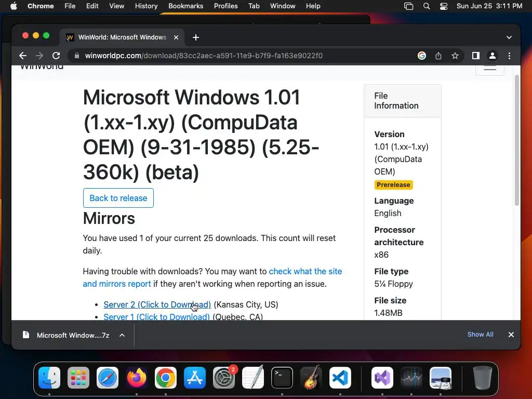
Task: Click the padlock site info icon
Action: [x=77, y=56]
